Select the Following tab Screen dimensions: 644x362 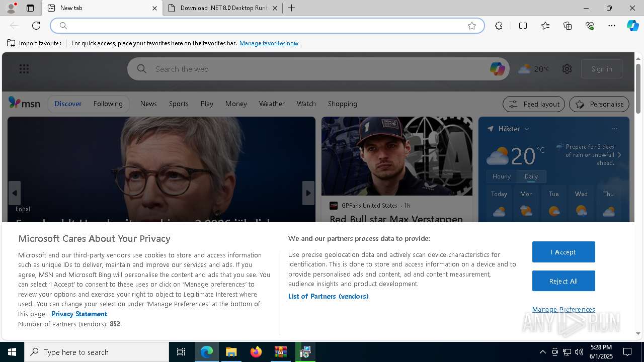[x=108, y=104]
